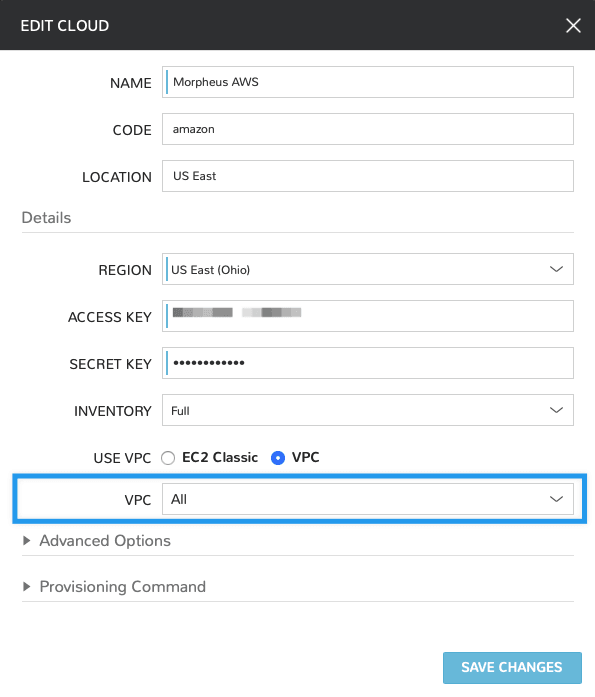The image size is (595, 697).
Task: Click the Save Changes button
Action: 512,668
